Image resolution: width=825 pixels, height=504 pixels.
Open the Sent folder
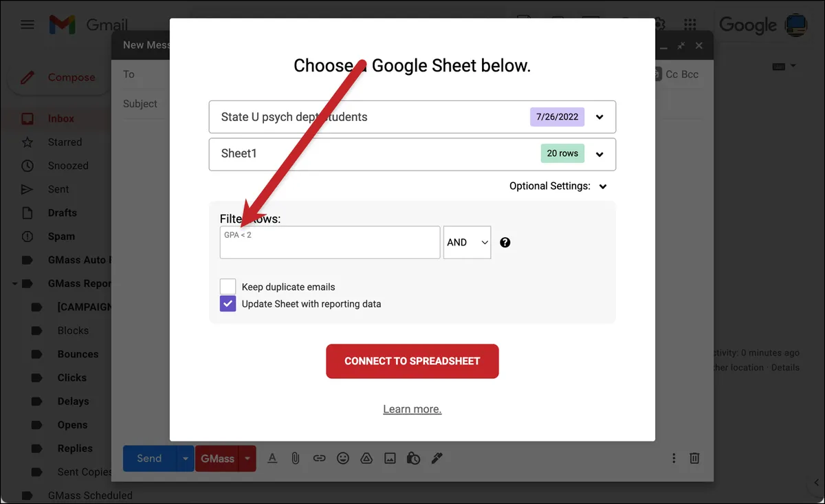[58, 189]
